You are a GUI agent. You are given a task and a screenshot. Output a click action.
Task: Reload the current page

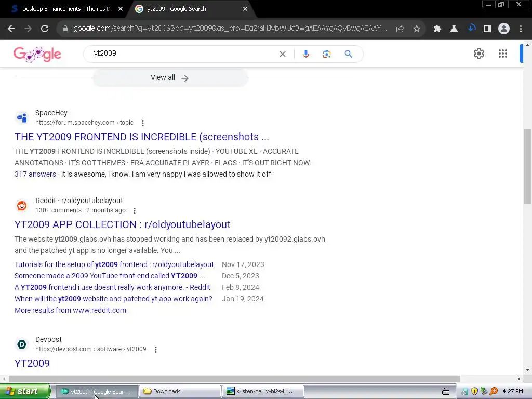coord(45,29)
